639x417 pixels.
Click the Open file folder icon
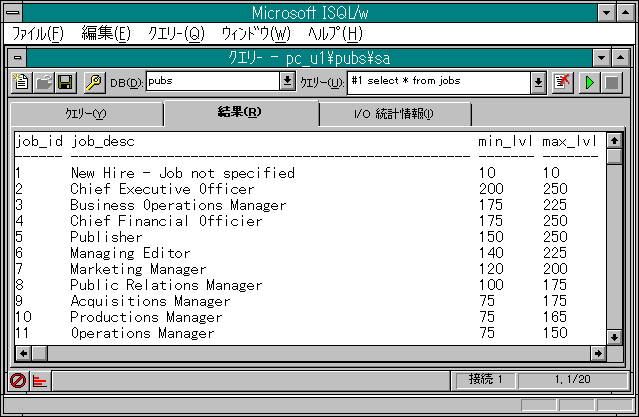pyautogui.click(x=44, y=83)
